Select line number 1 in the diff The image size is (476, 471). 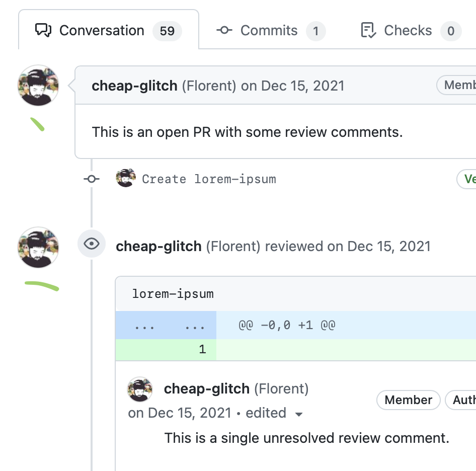203,349
